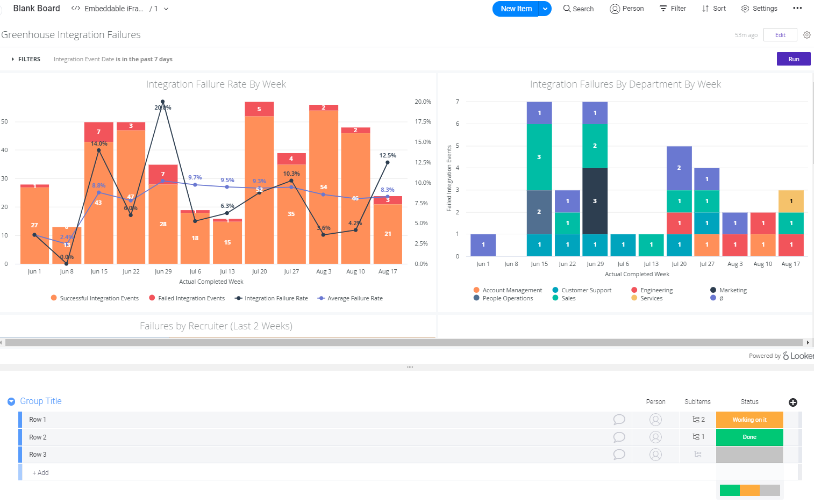
Task: Collapse the Group Title group
Action: click(x=11, y=401)
